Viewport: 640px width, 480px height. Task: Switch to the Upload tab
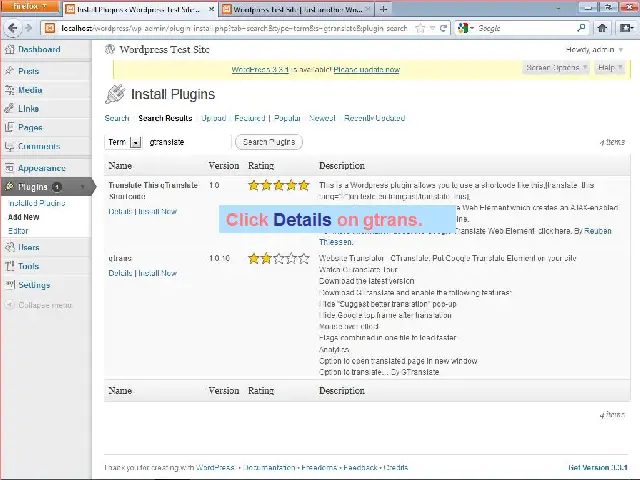coord(214,118)
